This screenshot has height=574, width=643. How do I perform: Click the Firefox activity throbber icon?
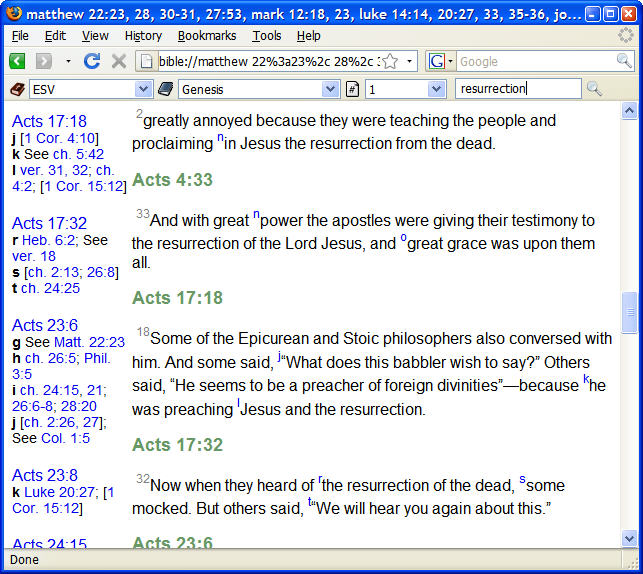pos(626,35)
